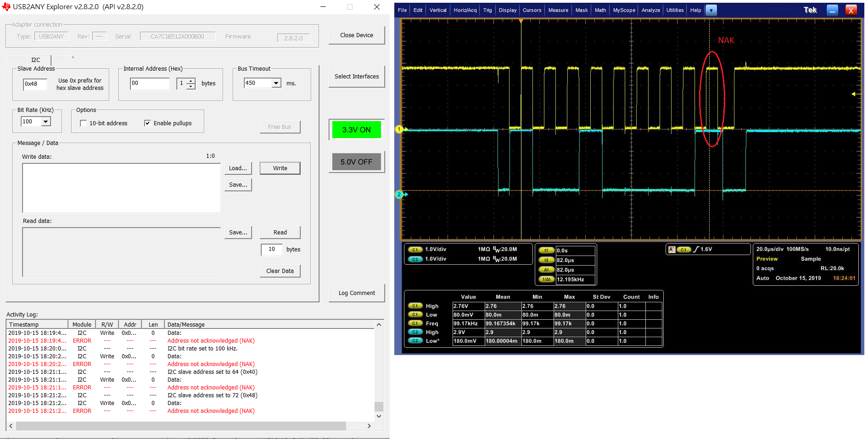Click the Read button
868x439 pixels.
[280, 233]
